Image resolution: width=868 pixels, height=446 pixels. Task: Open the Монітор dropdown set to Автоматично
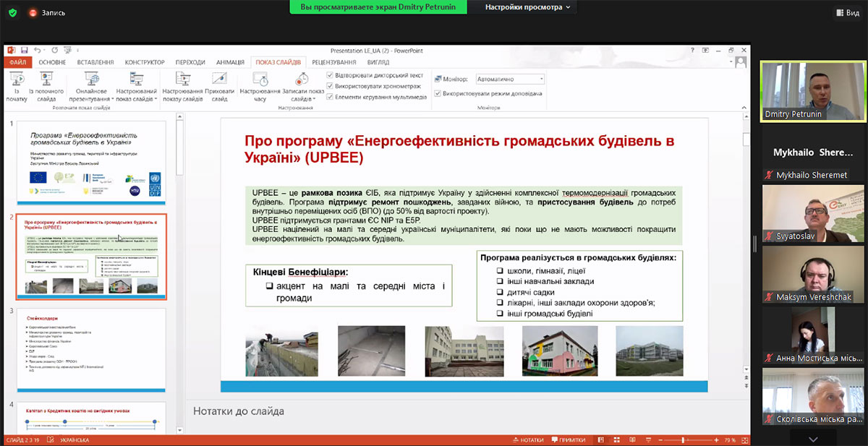[510, 79]
